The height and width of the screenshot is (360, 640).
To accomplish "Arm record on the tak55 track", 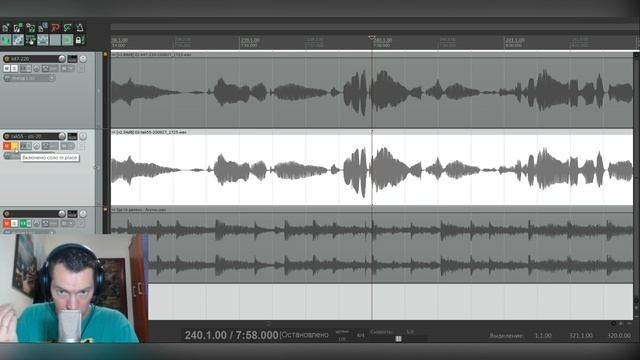I will click(x=7, y=136).
